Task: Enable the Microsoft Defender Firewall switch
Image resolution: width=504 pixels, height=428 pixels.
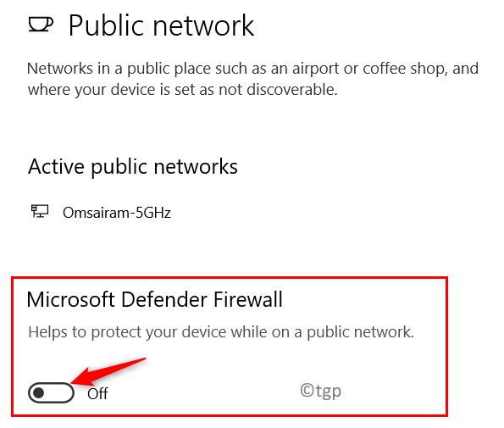Action: (51, 392)
